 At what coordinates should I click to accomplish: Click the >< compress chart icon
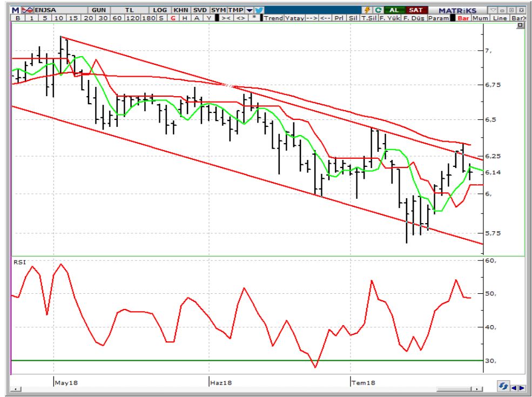click(x=226, y=18)
